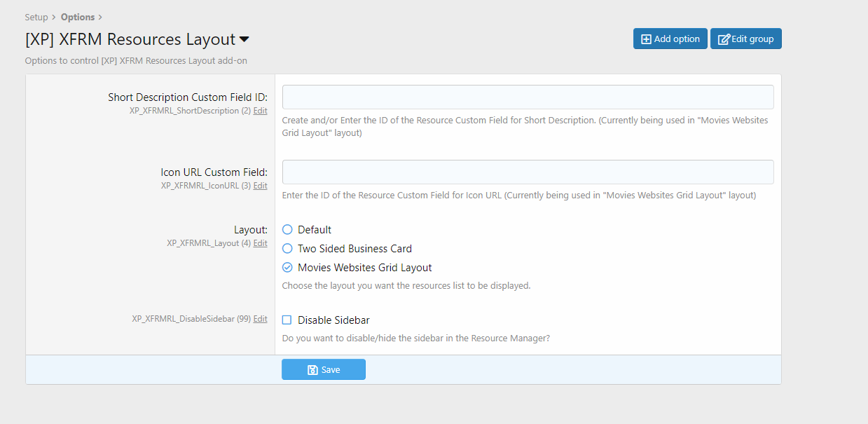
Task: Focus the Short Description Custom Field ID input
Action: 528,97
